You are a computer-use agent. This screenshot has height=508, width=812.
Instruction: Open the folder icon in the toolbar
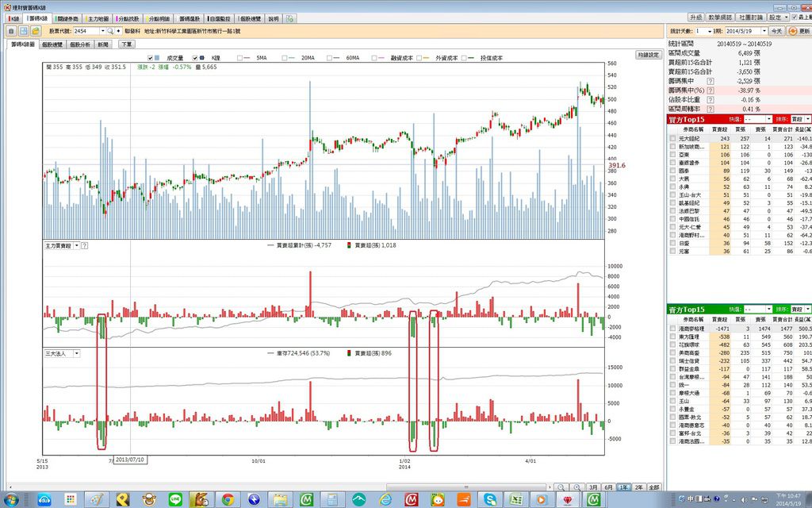coord(36,31)
